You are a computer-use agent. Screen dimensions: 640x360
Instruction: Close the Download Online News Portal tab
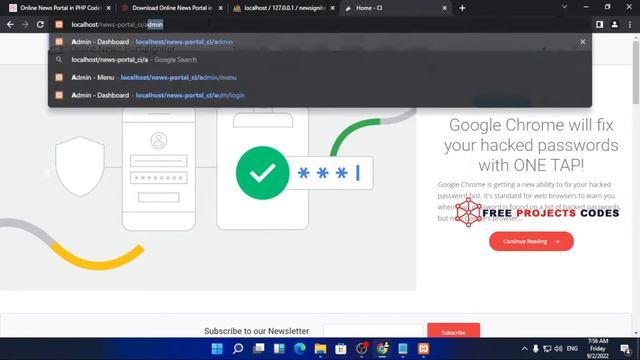point(220,8)
